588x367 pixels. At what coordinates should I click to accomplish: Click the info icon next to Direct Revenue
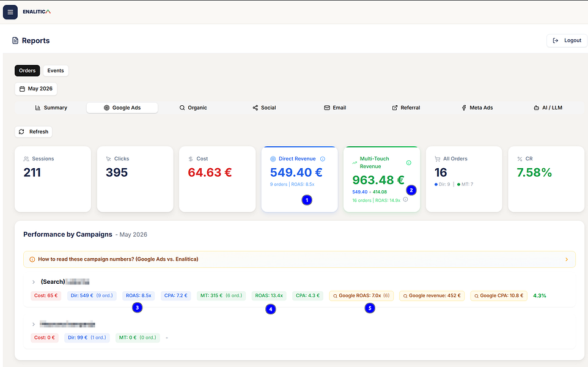(x=323, y=159)
